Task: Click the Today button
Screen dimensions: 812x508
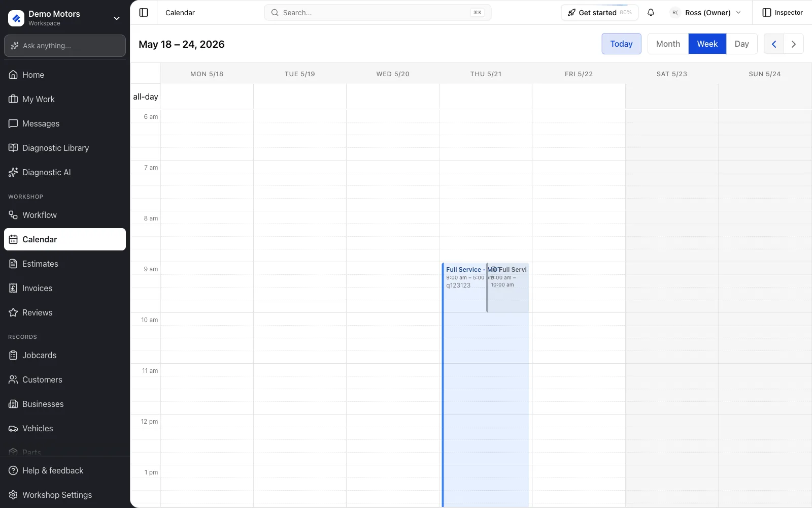Action: [x=621, y=44]
